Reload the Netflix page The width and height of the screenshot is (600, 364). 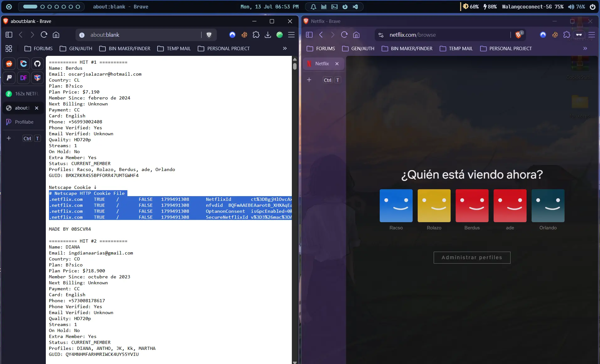344,35
